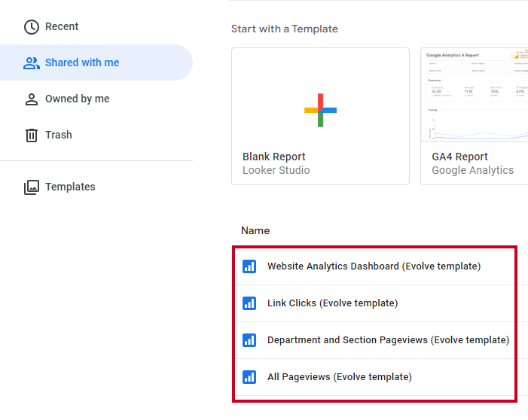The width and height of the screenshot is (528, 420).
Task: Open the Recent section label
Action: 62,26
